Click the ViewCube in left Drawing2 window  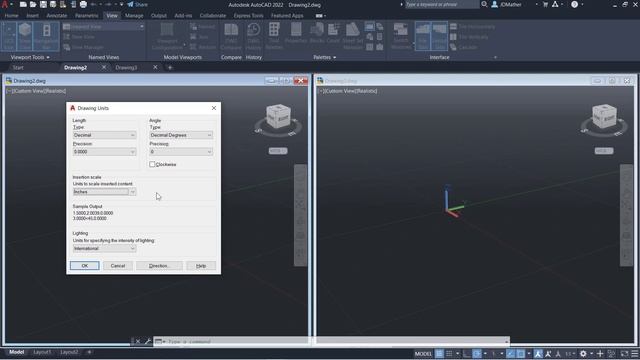pyautogui.click(x=278, y=117)
